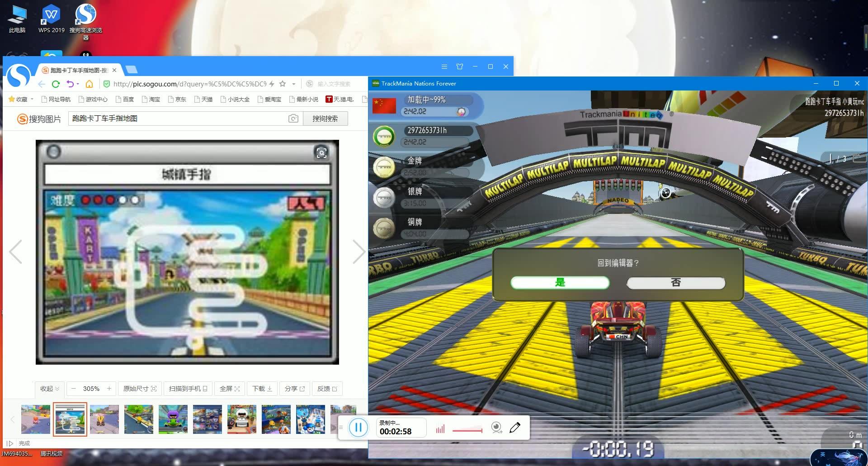Open the 天猫 bookmark

point(203,99)
